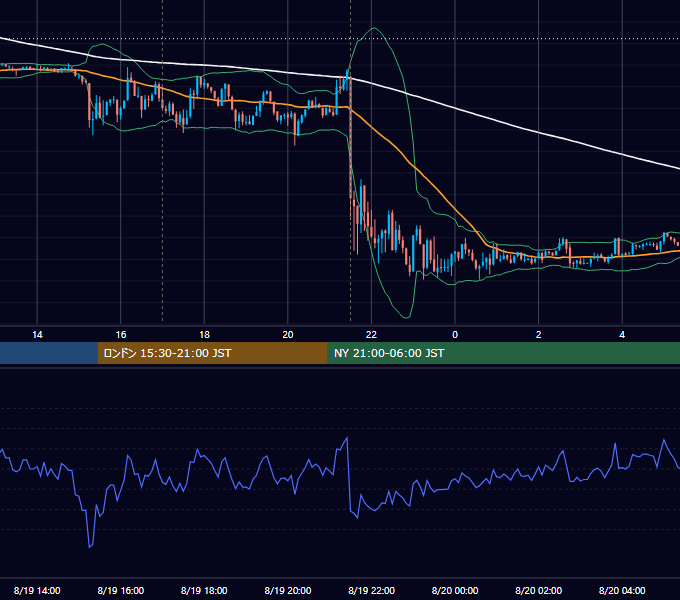Click the oscillator peak just before 21:30
This screenshot has width=680, height=600.
[x=347, y=438]
